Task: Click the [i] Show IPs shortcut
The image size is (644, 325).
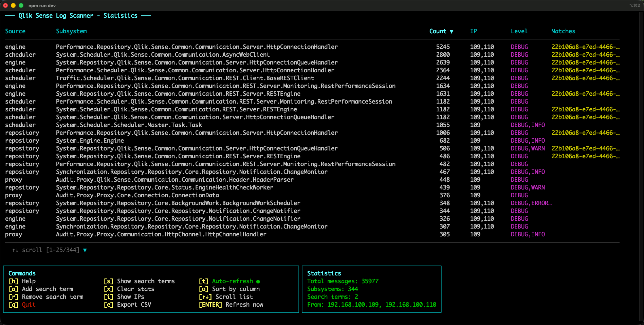Action: 124,297
